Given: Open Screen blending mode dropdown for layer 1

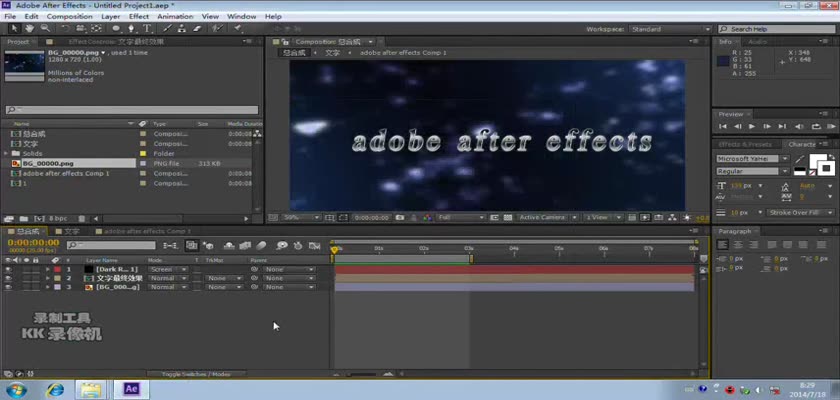Looking at the screenshot, I should pyautogui.click(x=168, y=269).
